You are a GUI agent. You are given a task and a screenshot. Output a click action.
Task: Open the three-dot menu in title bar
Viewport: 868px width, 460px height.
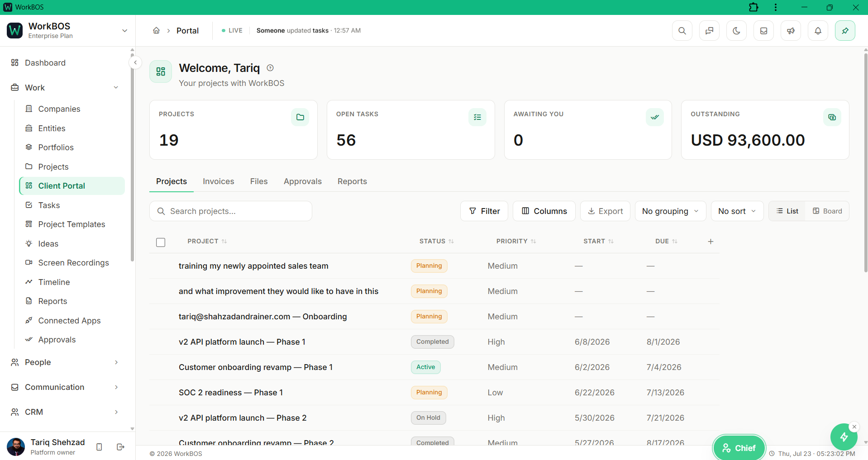coord(776,7)
